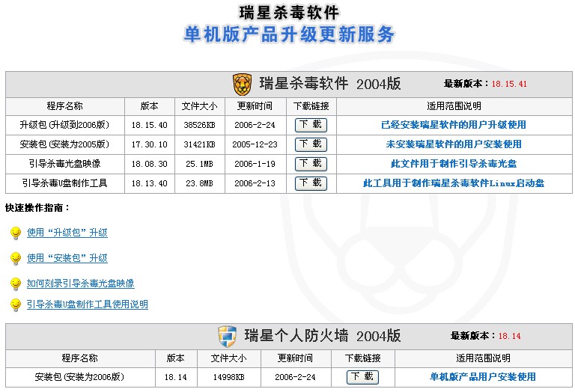The width and height of the screenshot is (575, 392).
Task: Download the 升级包 (升级到2006版)
Action: [311, 125]
